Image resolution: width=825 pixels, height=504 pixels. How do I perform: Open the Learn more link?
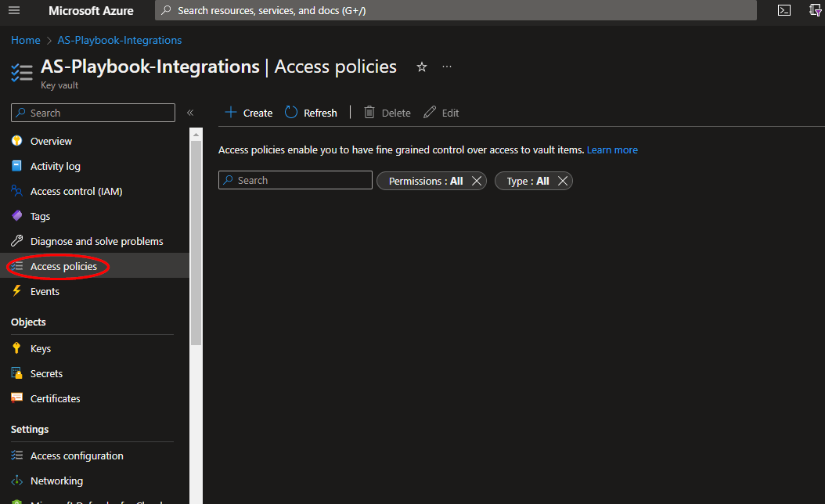pyautogui.click(x=612, y=150)
